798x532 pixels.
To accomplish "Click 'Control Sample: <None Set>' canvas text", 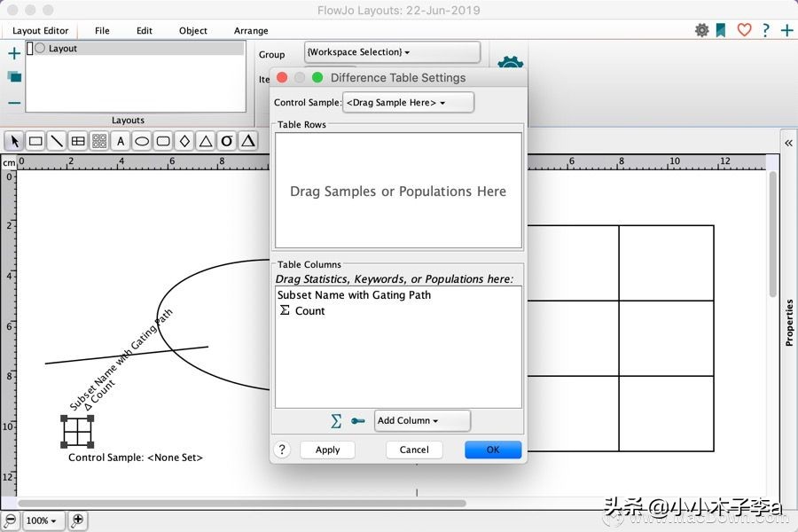I will click(x=136, y=458).
